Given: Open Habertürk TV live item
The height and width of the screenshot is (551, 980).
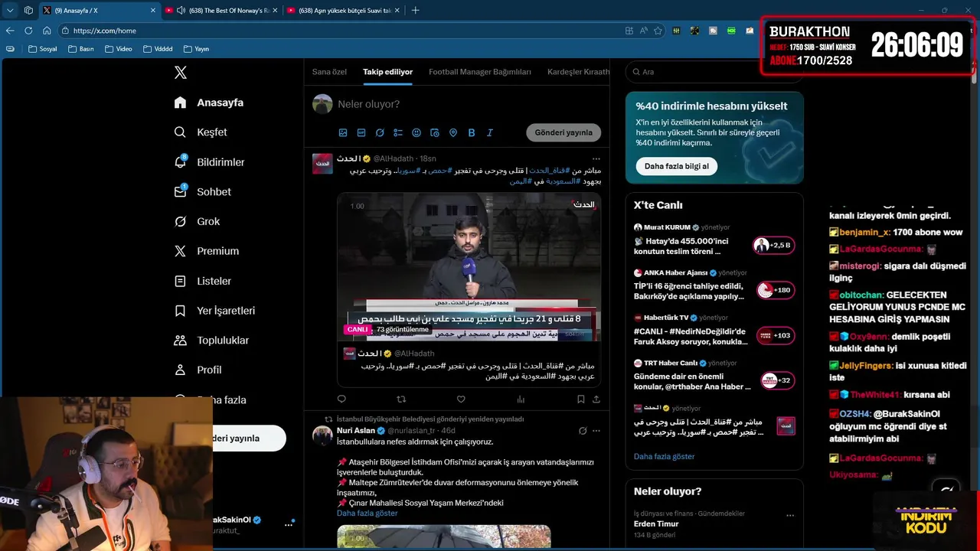Looking at the screenshot, I should (x=714, y=330).
